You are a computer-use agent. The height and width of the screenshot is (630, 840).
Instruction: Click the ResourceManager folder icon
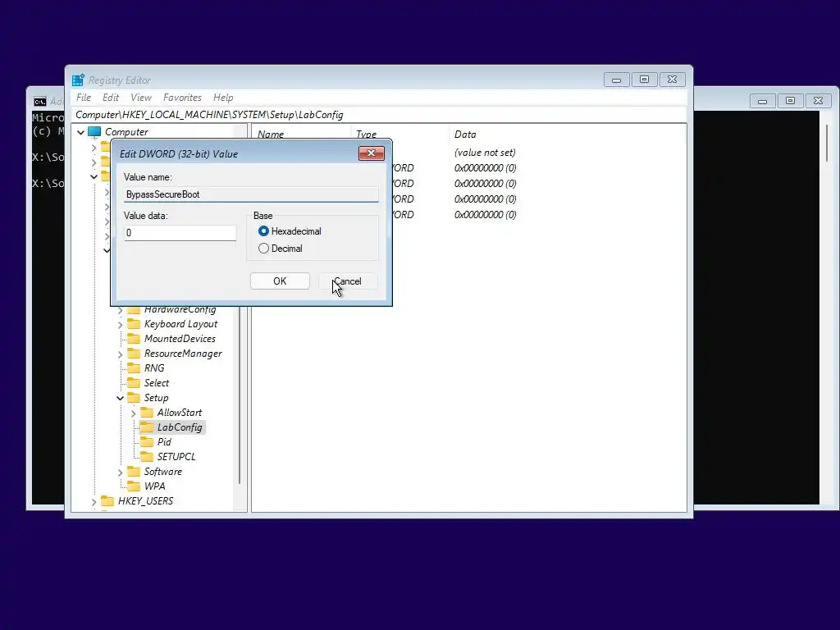[x=134, y=354]
